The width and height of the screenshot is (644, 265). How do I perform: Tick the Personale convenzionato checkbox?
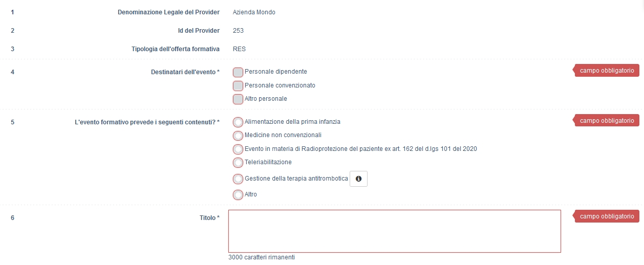tap(238, 85)
